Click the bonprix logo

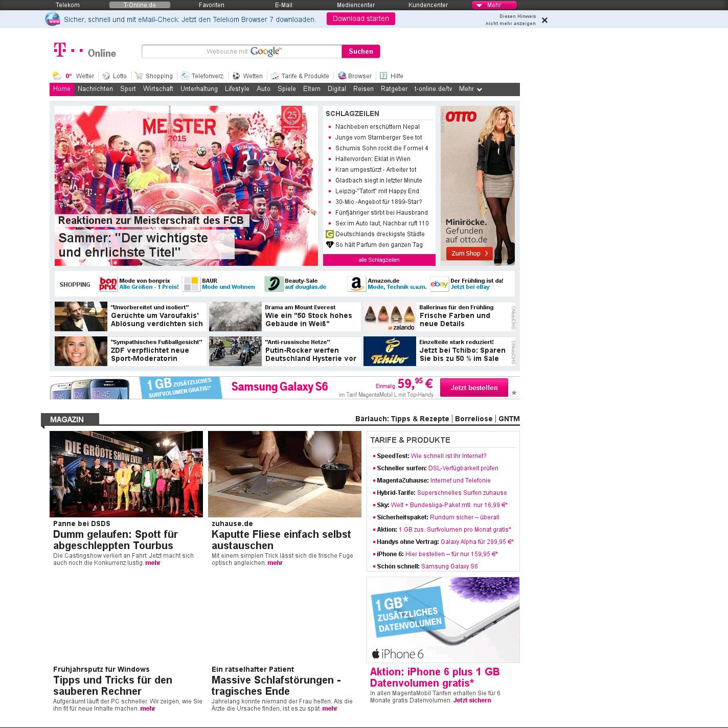pos(108,284)
